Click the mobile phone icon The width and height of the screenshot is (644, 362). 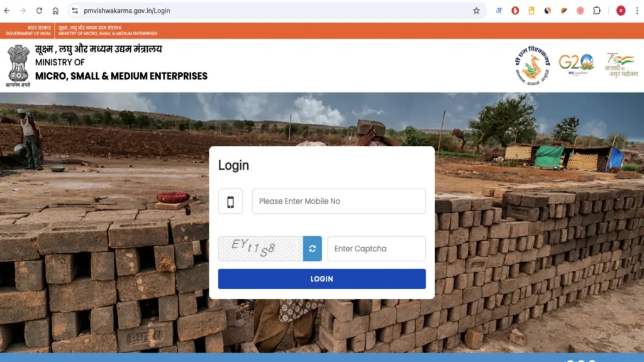[230, 202]
